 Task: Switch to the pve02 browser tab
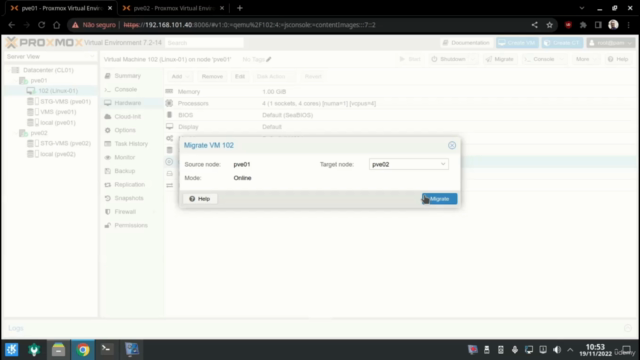[173, 8]
